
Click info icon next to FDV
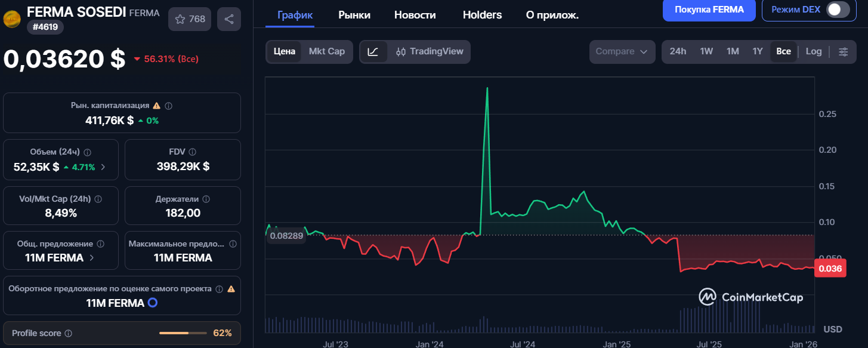coord(192,152)
